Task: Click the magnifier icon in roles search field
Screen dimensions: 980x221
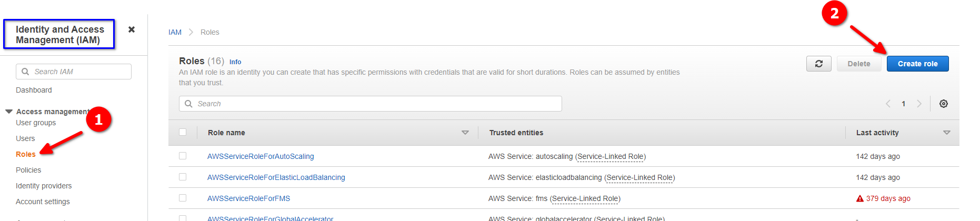Action: tap(188, 104)
